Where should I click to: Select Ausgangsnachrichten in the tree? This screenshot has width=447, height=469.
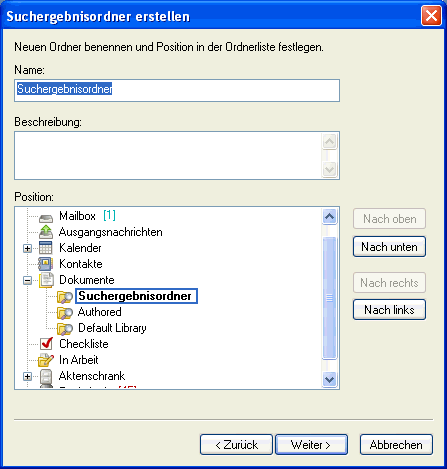(111, 232)
